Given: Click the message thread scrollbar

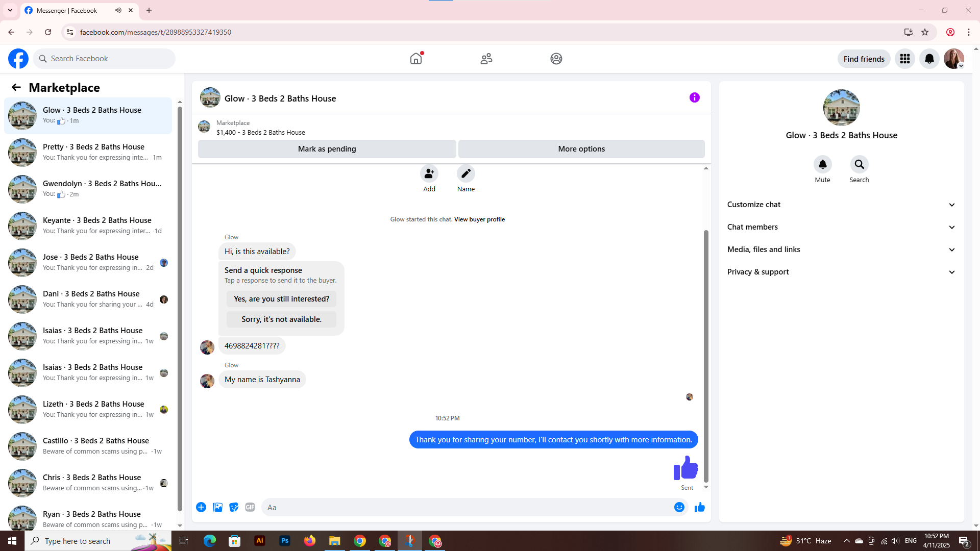Looking at the screenshot, I should (706, 356).
